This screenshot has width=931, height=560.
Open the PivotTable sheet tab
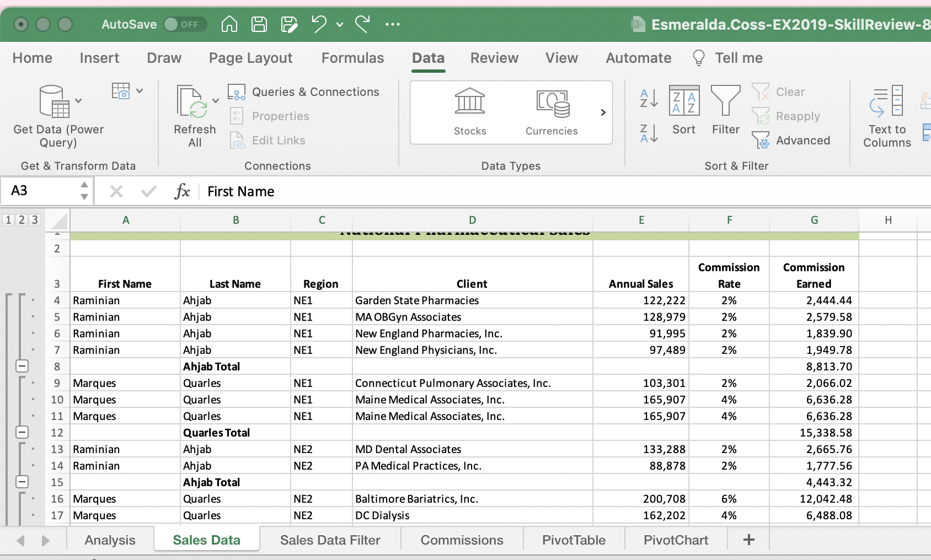pyautogui.click(x=574, y=540)
